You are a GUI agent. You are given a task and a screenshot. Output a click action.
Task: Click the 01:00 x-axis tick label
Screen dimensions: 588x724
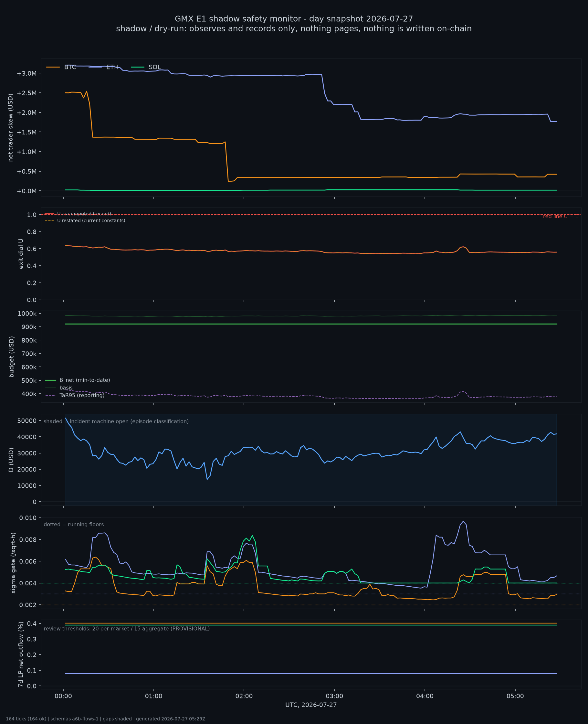point(154,696)
